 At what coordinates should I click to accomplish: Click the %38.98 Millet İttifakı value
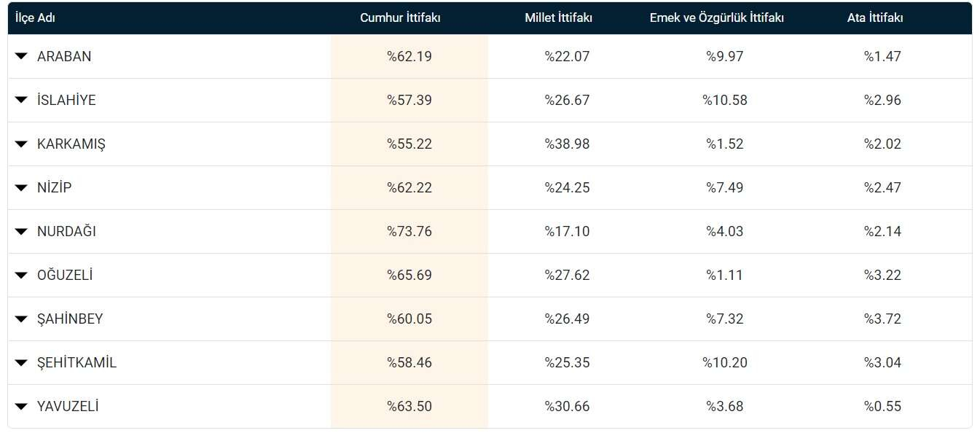pyautogui.click(x=567, y=144)
